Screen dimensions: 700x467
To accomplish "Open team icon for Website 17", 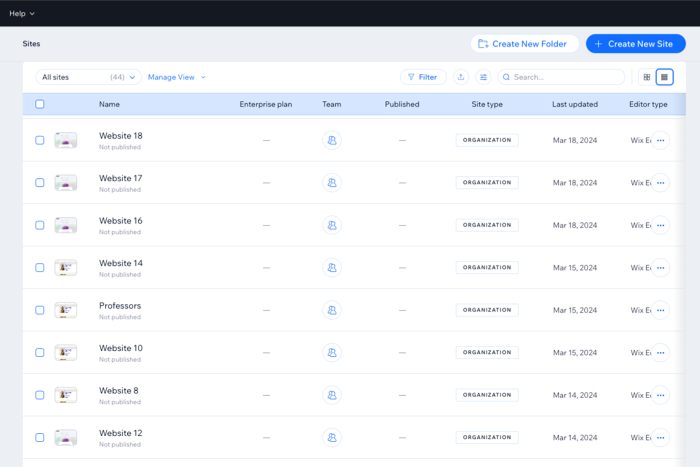I will [x=332, y=183].
